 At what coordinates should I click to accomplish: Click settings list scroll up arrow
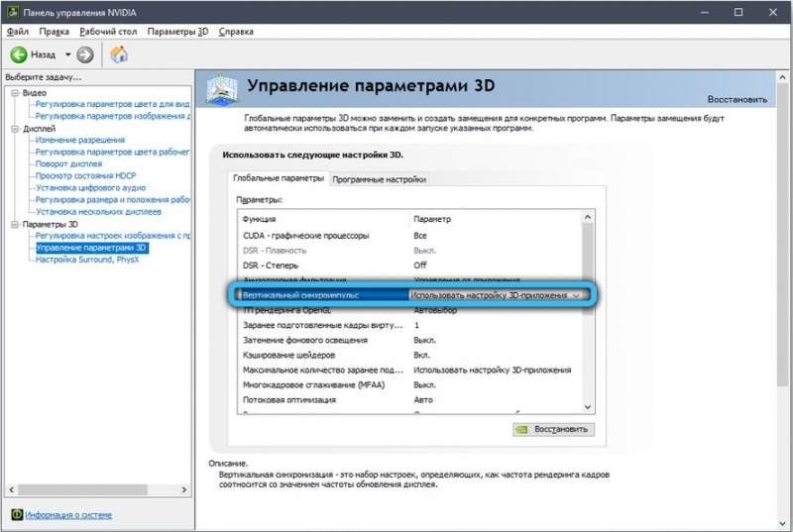tap(588, 217)
